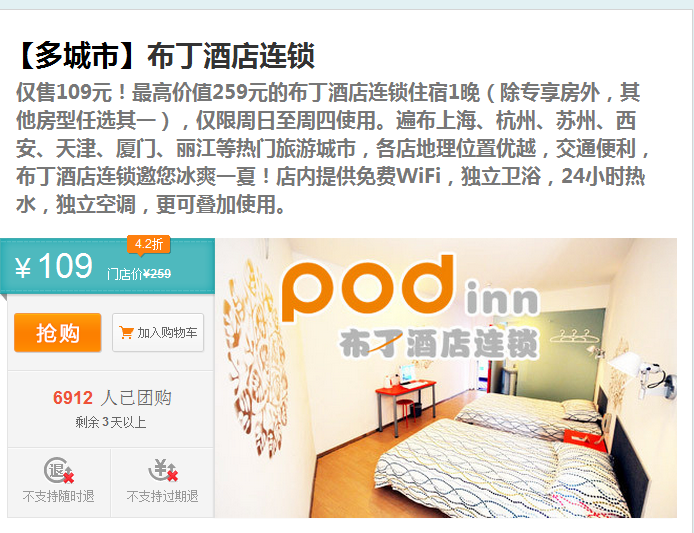
Task: Click the 退 no-anytime-refund icon
Action: pyautogui.click(x=58, y=470)
